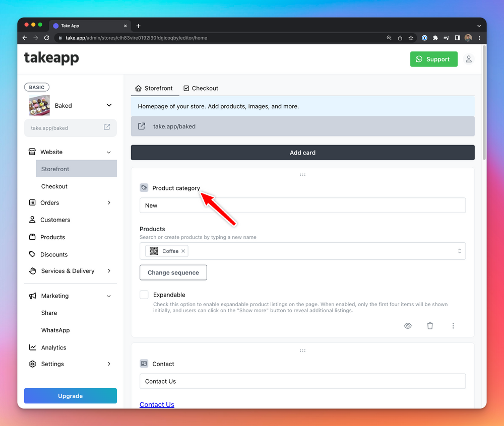Collapse the Marketing menu section
Image resolution: width=504 pixels, height=426 pixels.
pyautogui.click(x=109, y=296)
